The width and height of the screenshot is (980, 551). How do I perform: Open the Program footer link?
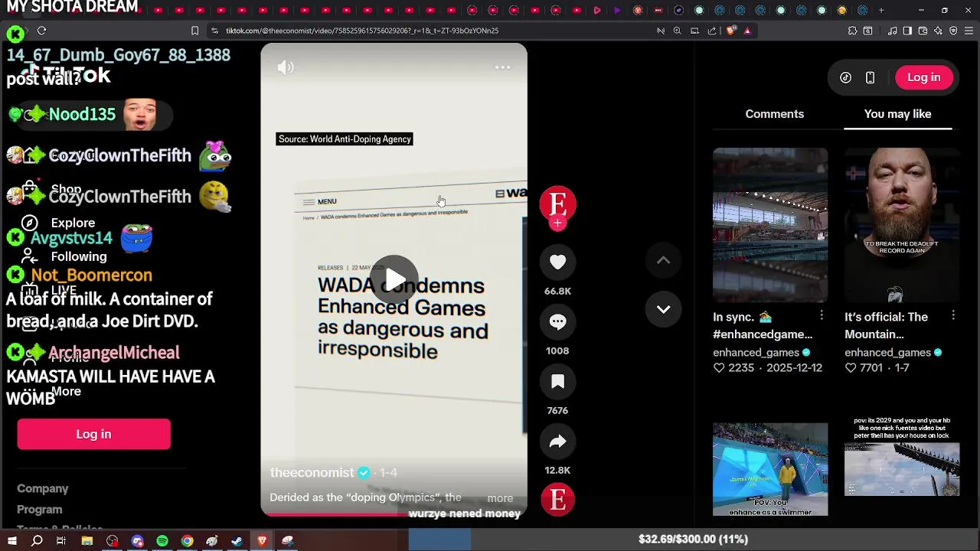pos(40,509)
